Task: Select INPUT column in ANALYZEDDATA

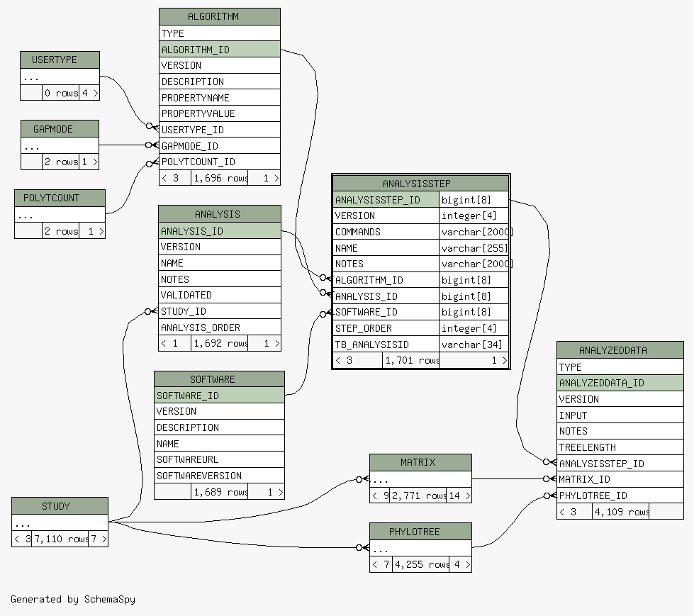Action: pos(620,415)
